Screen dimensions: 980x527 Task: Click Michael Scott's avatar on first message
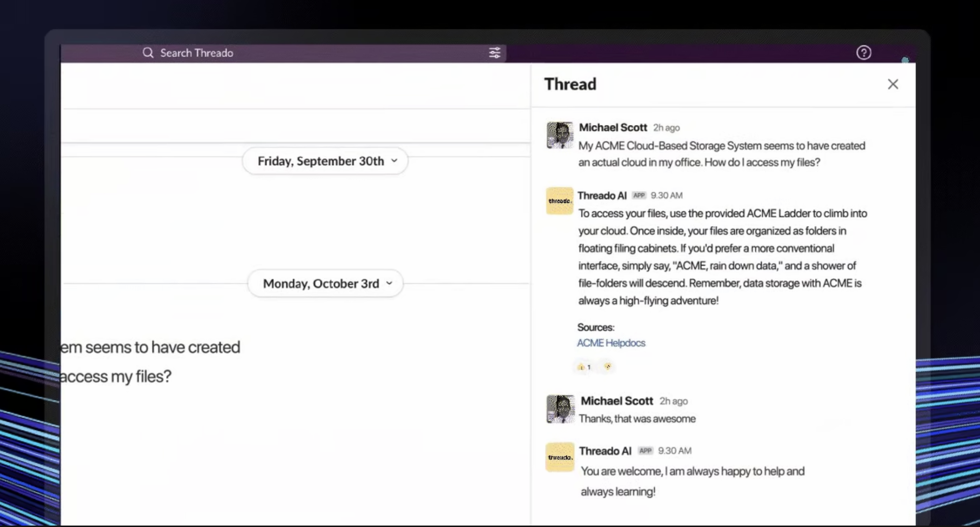pos(560,135)
